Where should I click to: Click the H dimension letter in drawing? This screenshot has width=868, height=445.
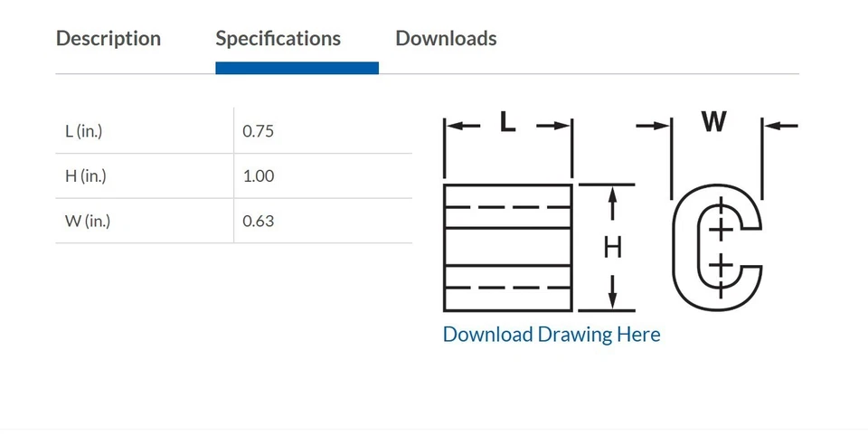(x=613, y=247)
